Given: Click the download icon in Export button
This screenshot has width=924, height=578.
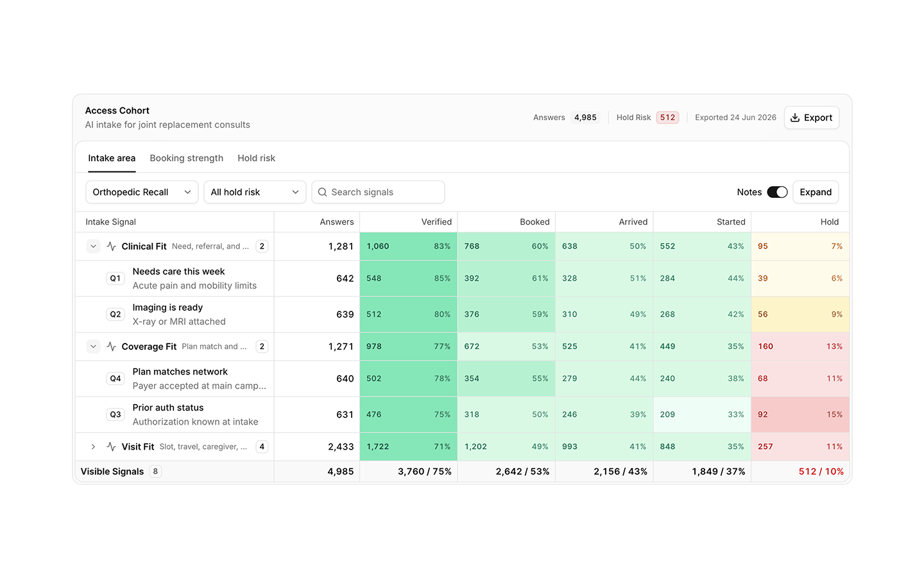Looking at the screenshot, I should tap(795, 118).
